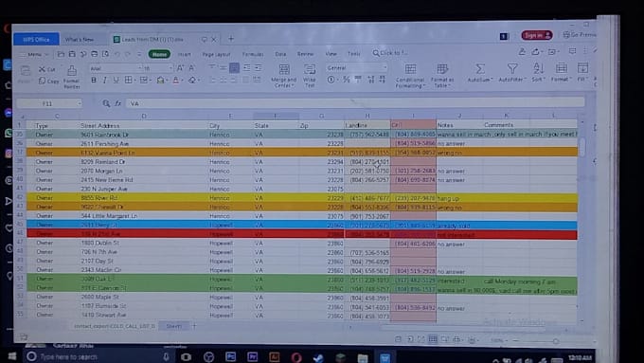Click the Name Box showing F11
Viewport: 644px width, 363px height.
(x=49, y=103)
